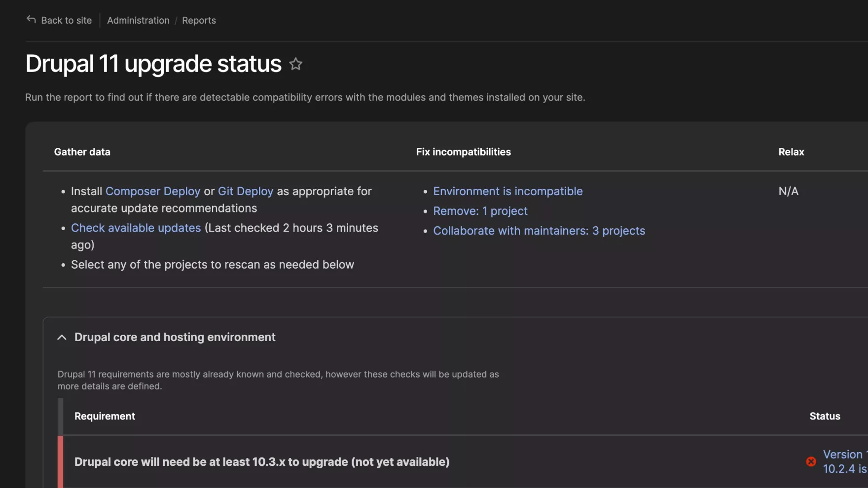Screen dimensions: 868x488
Task: Click the Requirement table header
Action: 105,416
